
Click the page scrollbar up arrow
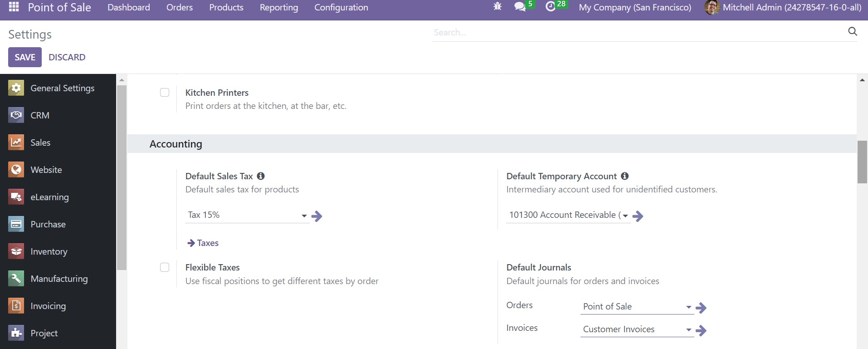coord(862,80)
